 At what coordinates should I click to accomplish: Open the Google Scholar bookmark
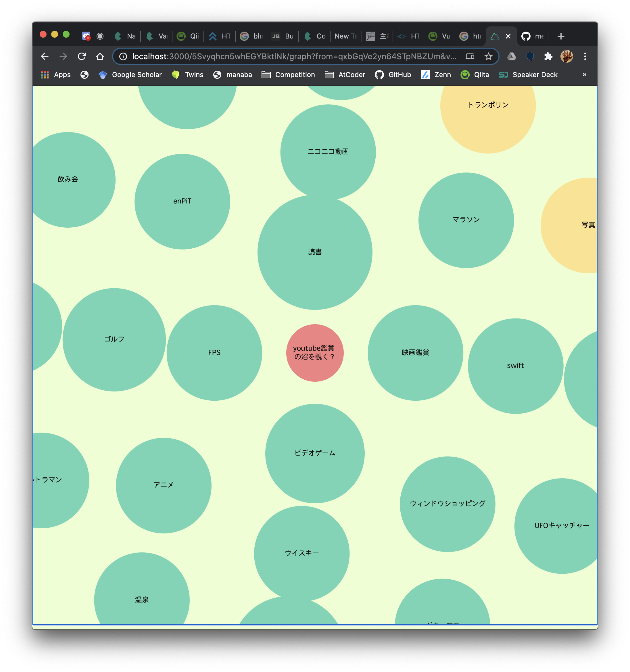(x=130, y=75)
